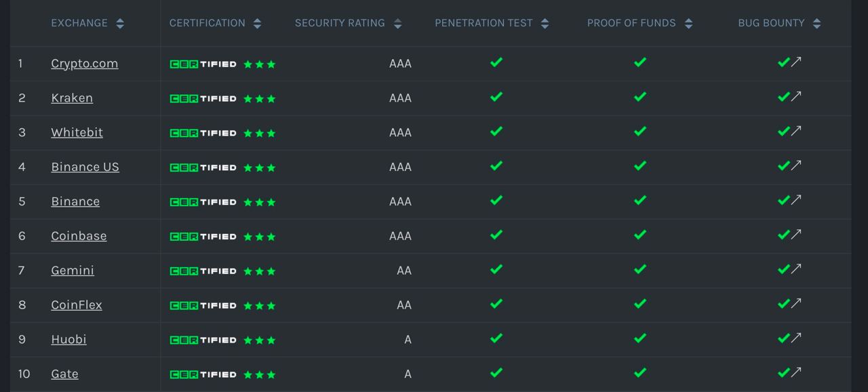Viewport: 868px width, 392px height.
Task: Click the Certified badge for Coinbase
Action: [x=203, y=237]
